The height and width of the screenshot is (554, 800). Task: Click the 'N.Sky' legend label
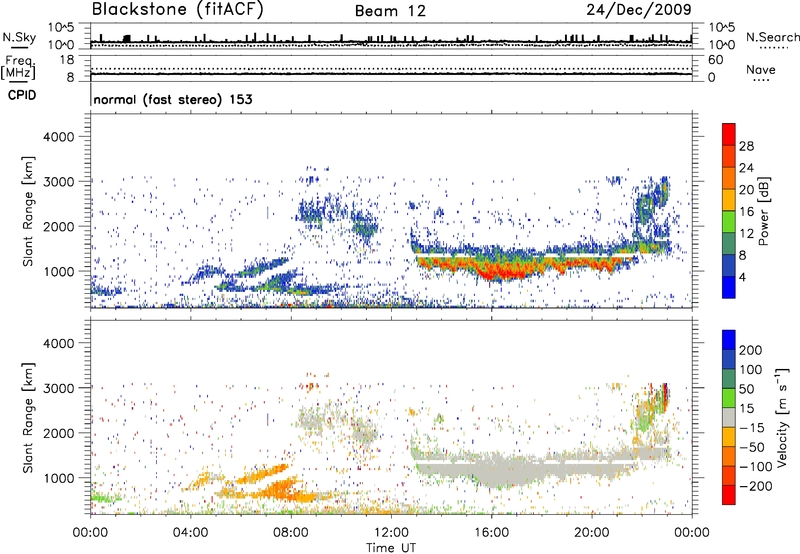[x=19, y=37]
